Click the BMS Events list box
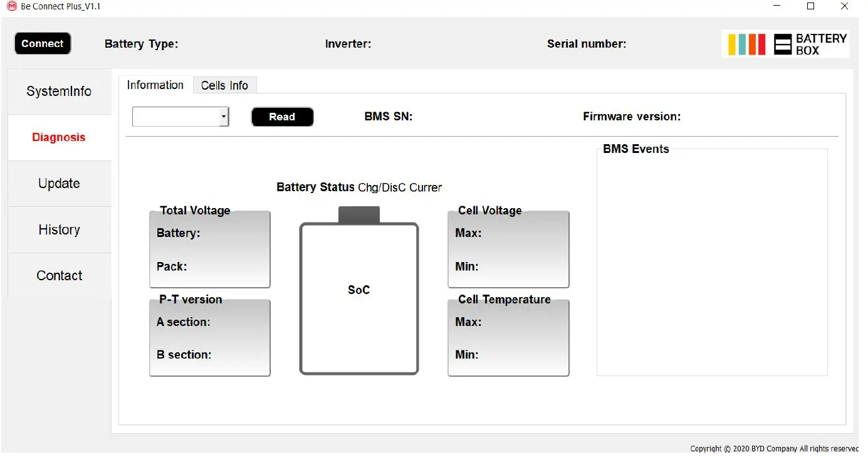Screen dimensions: 868x457 (x=711, y=263)
